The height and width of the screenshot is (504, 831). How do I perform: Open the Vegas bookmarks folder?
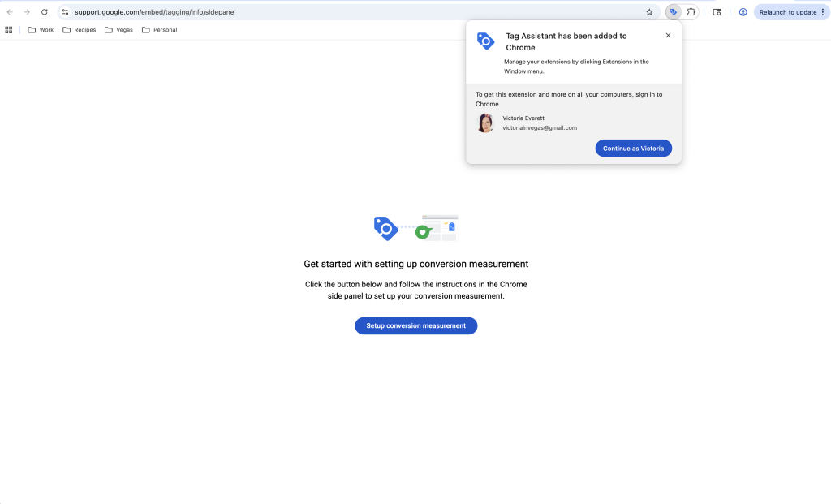click(x=118, y=30)
